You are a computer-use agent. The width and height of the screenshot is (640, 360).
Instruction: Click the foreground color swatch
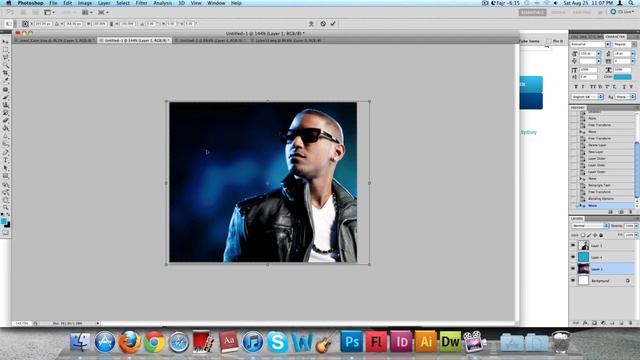coord(4,221)
